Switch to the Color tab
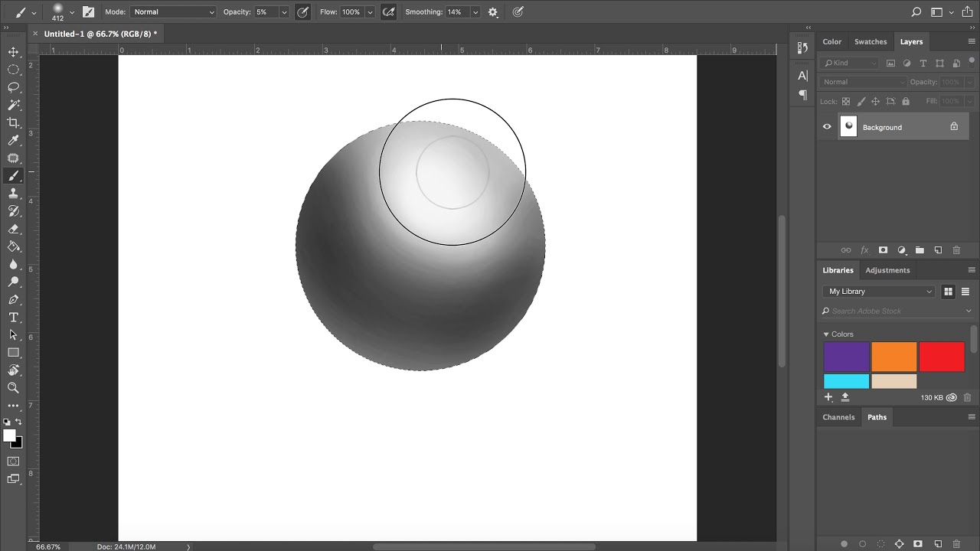980x551 pixels. click(x=832, y=42)
